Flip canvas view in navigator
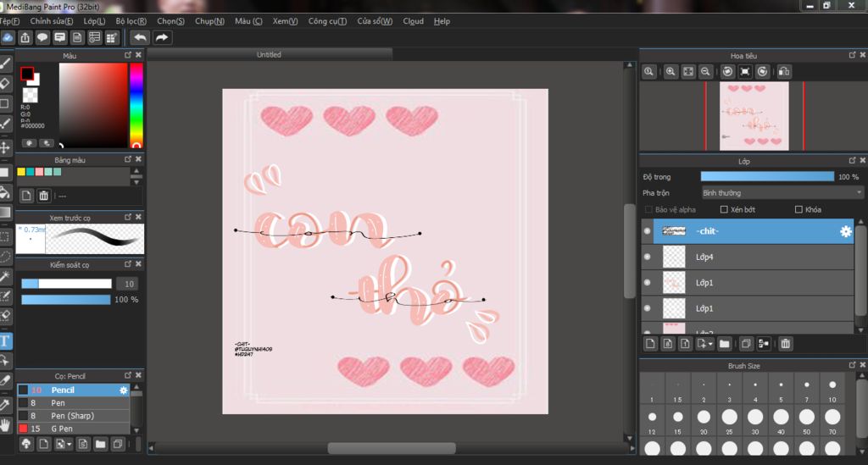Viewport: 868px width, 465px height. pos(784,71)
